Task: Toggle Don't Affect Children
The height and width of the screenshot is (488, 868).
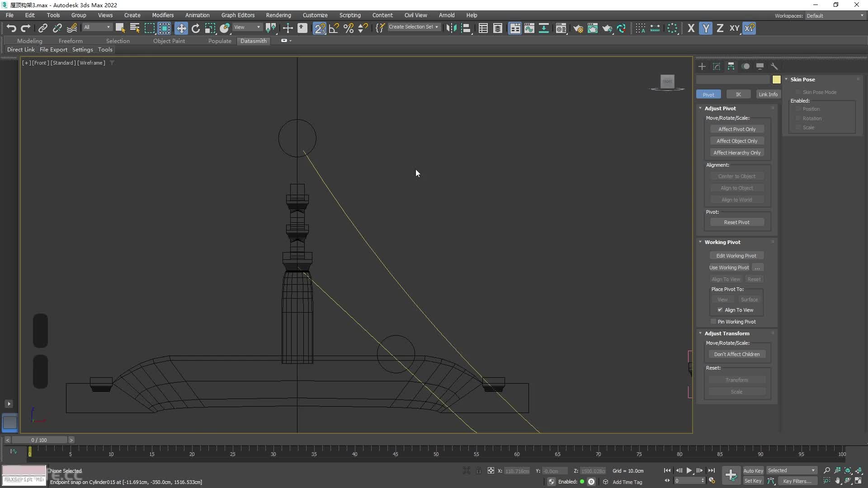Action: click(737, 354)
